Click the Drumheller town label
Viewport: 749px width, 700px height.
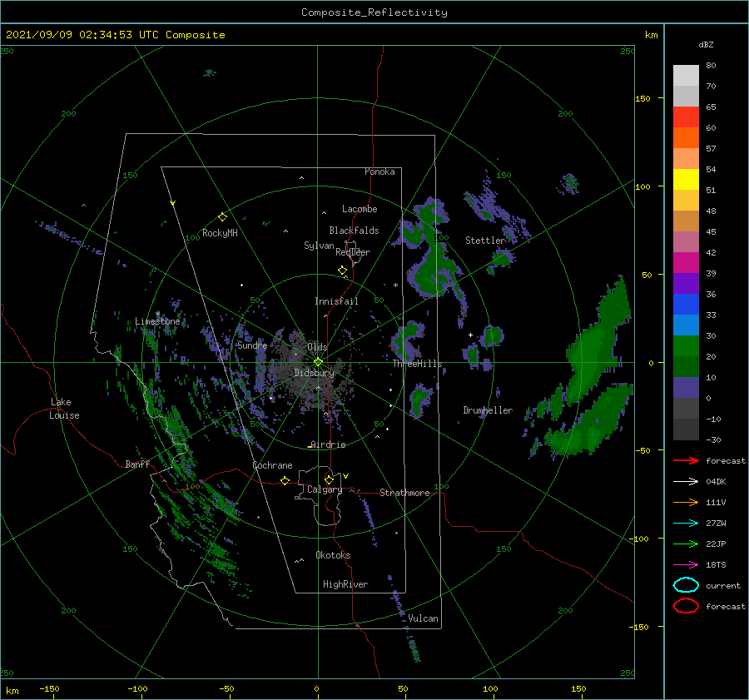pyautogui.click(x=488, y=410)
